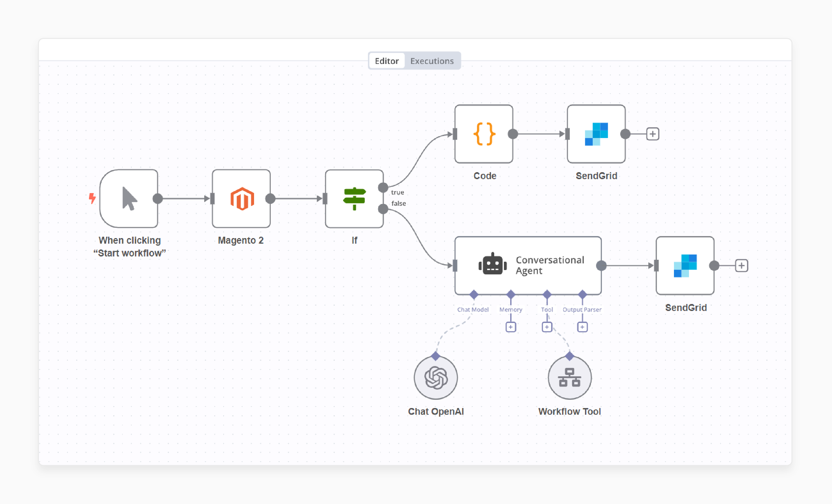This screenshot has width=832, height=504.
Task: Click the 'SendGrid' label on the false branch
Action: pos(686,308)
